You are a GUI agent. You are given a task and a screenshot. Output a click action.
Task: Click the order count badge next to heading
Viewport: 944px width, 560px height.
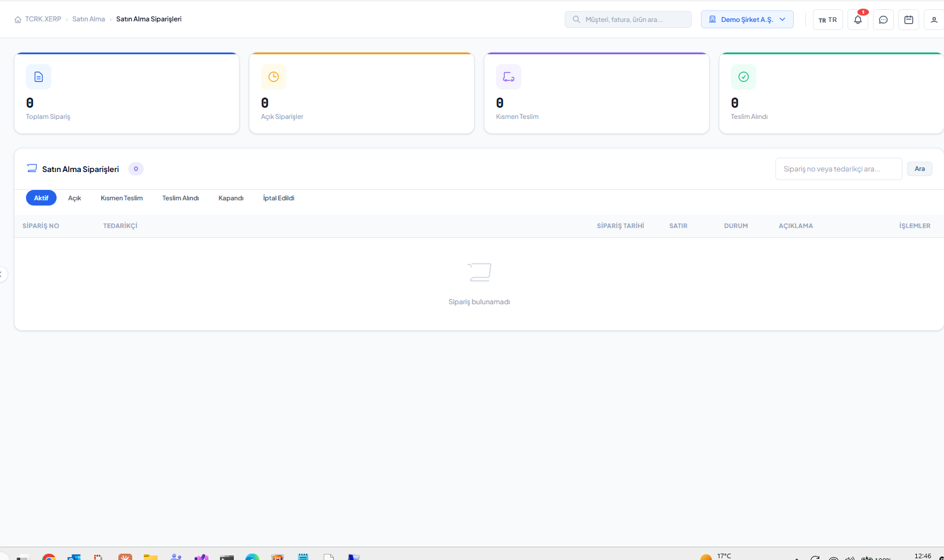[136, 169]
